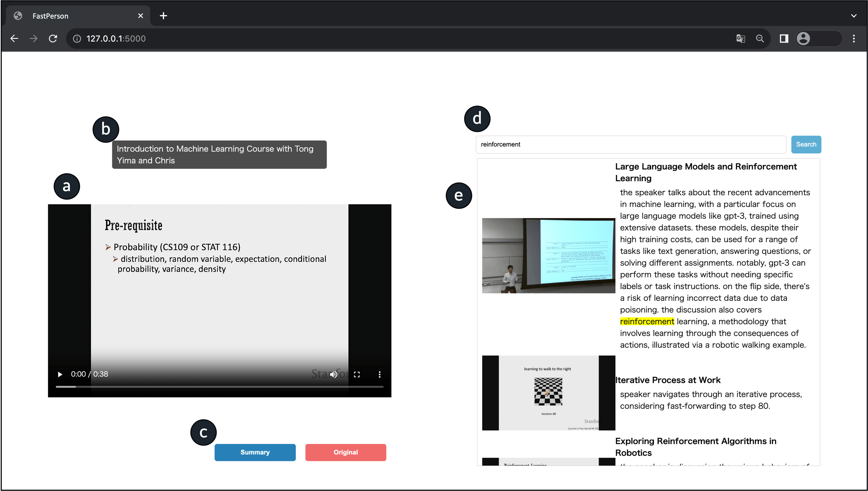Toggle the browser side panel icon
868x491 pixels.
[x=784, y=39]
